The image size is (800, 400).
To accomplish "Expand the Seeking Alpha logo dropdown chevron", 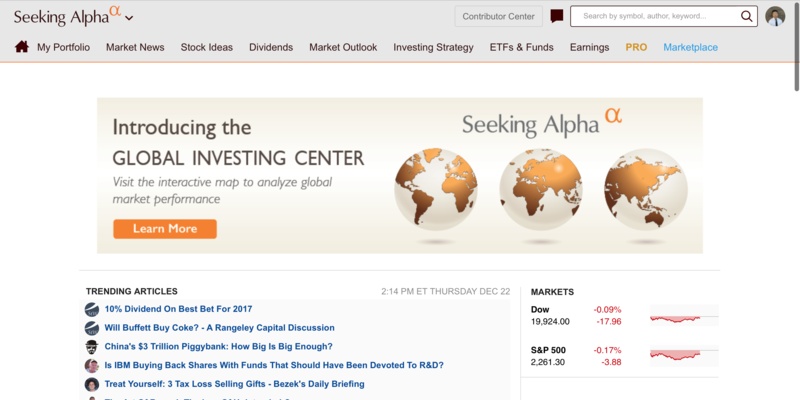I will coord(129,18).
